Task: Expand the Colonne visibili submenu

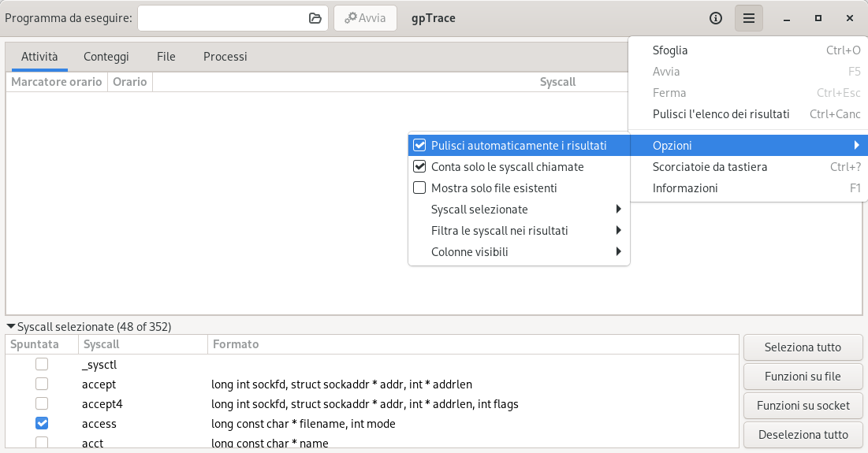Action: [x=519, y=251]
